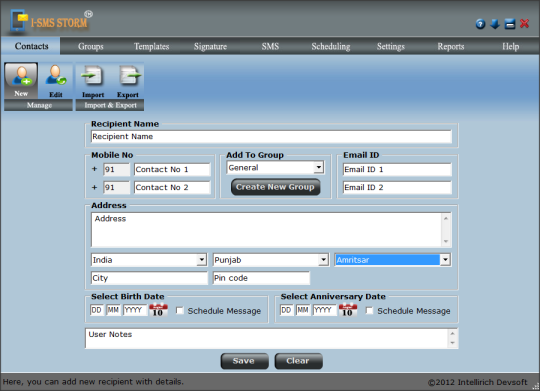This screenshot has width=540, height=391.
Task: Go to the SMS tab
Action: pyautogui.click(x=270, y=46)
